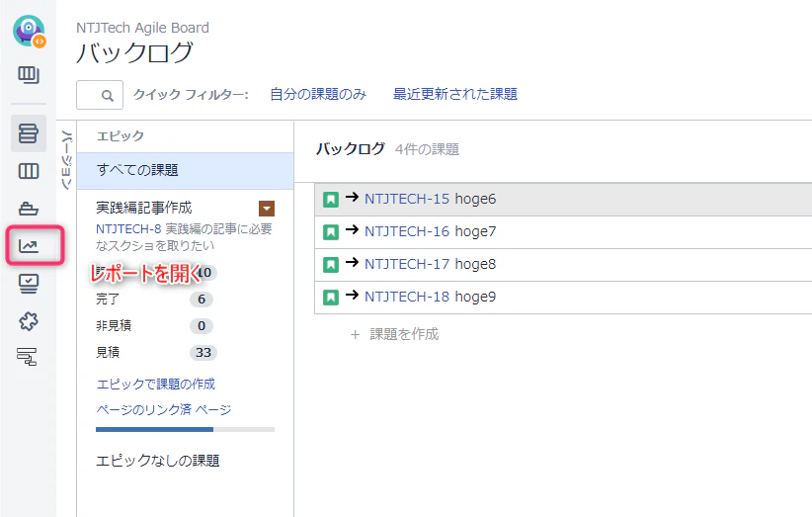Click NTJTech Agile Board title
Viewport: 812px width, 517px height.
[x=143, y=28]
